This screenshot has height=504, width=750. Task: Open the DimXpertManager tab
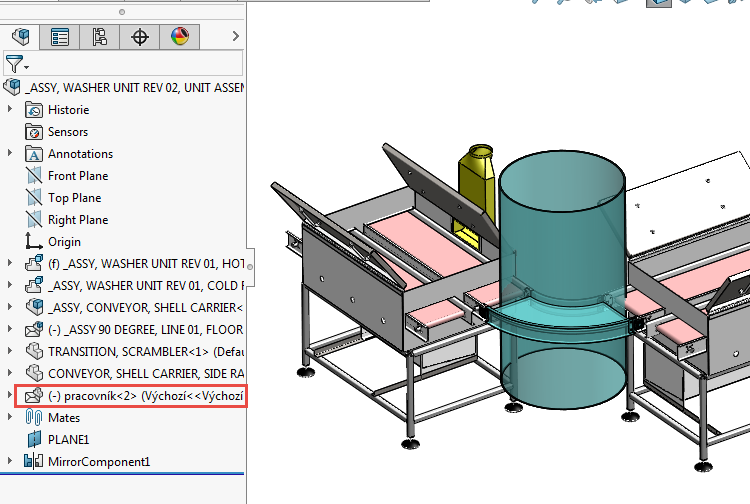click(140, 37)
